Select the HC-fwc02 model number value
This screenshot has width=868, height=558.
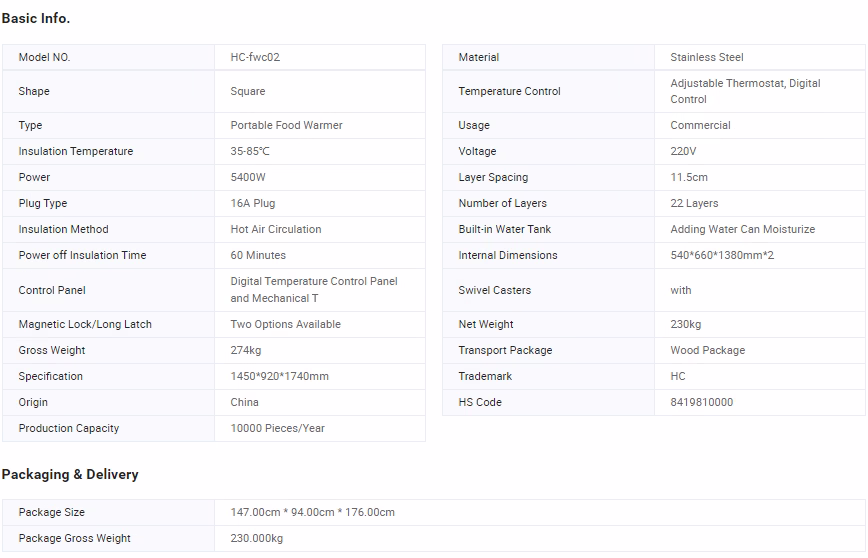(255, 57)
